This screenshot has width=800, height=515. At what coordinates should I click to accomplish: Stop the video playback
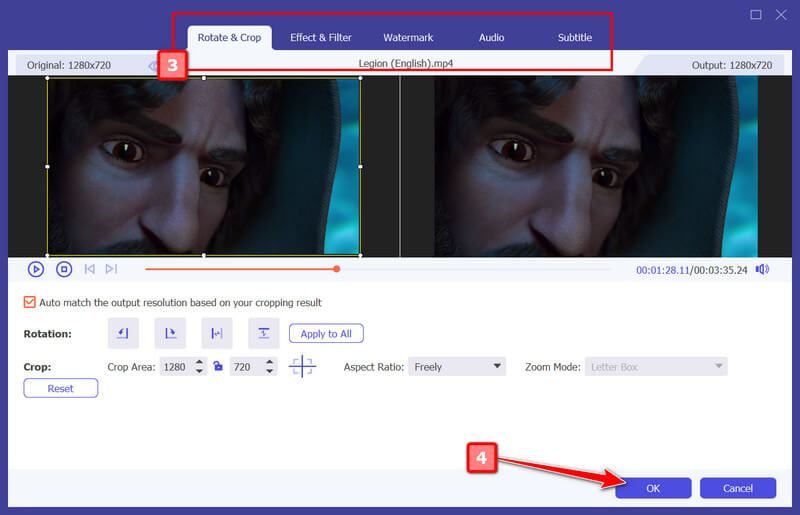pos(64,269)
